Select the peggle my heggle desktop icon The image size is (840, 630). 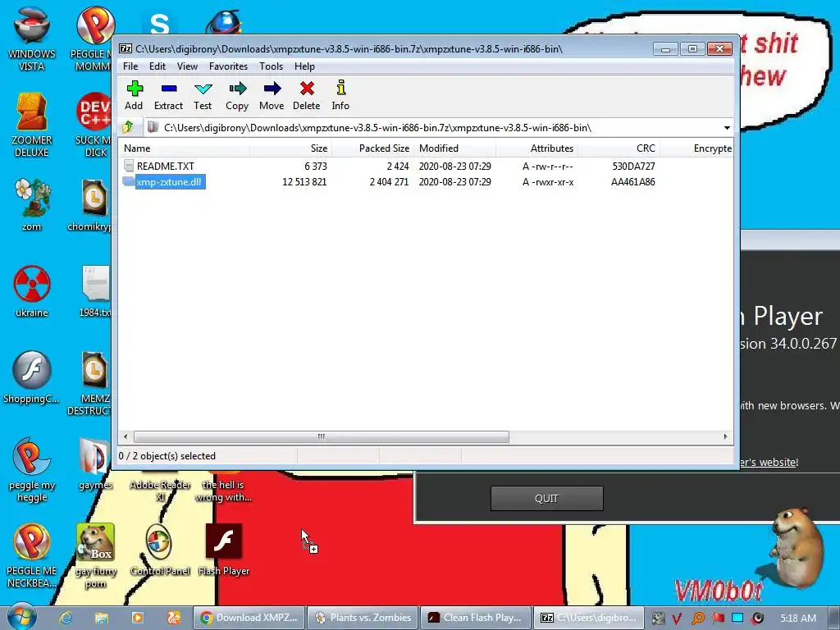[x=32, y=470]
